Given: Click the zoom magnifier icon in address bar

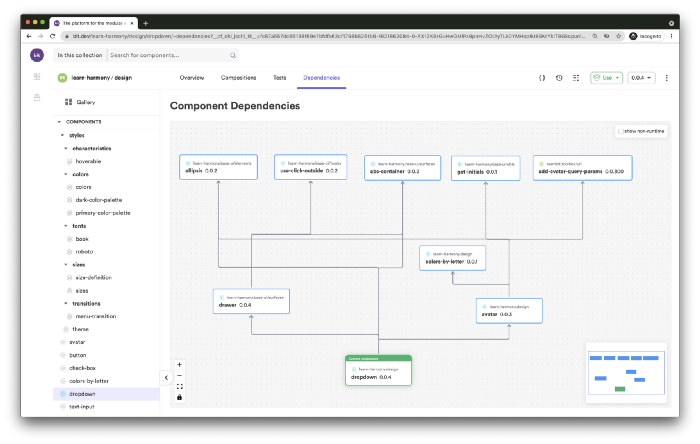Looking at the screenshot, I should click(595, 36).
